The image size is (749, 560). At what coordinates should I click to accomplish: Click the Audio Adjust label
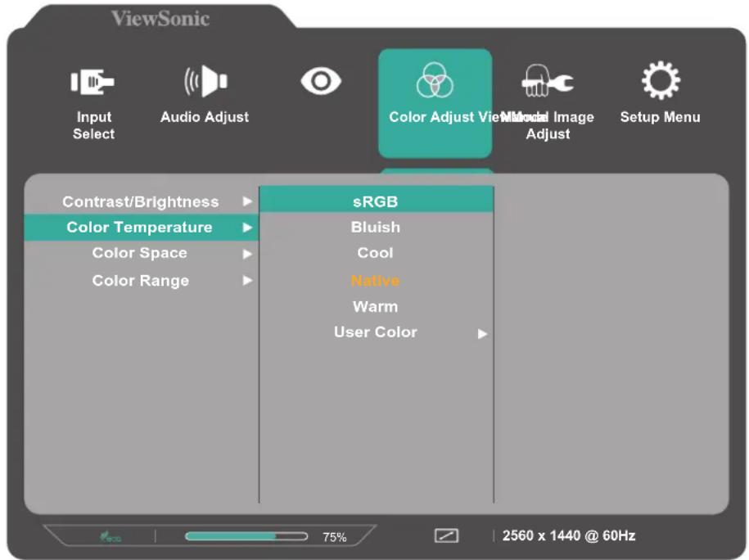(205, 117)
